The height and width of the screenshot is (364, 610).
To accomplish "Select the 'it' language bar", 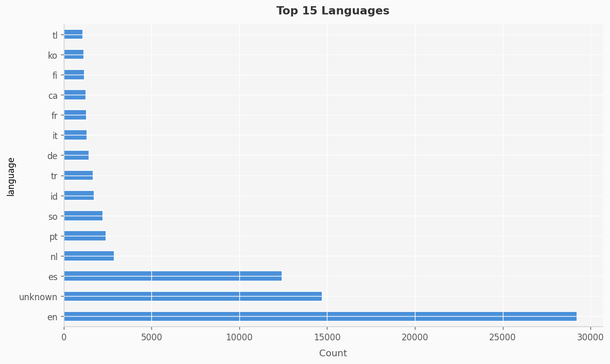I will pos(75,135).
